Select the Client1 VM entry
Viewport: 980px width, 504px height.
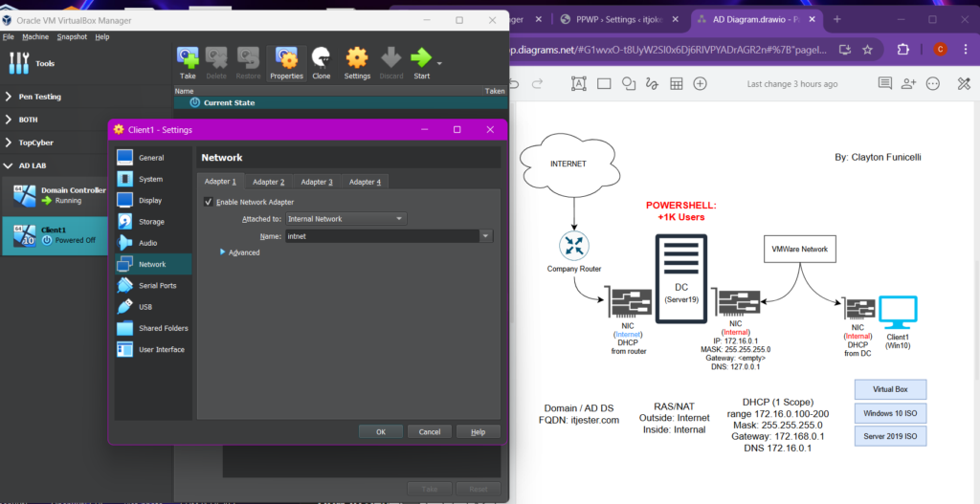coord(55,235)
